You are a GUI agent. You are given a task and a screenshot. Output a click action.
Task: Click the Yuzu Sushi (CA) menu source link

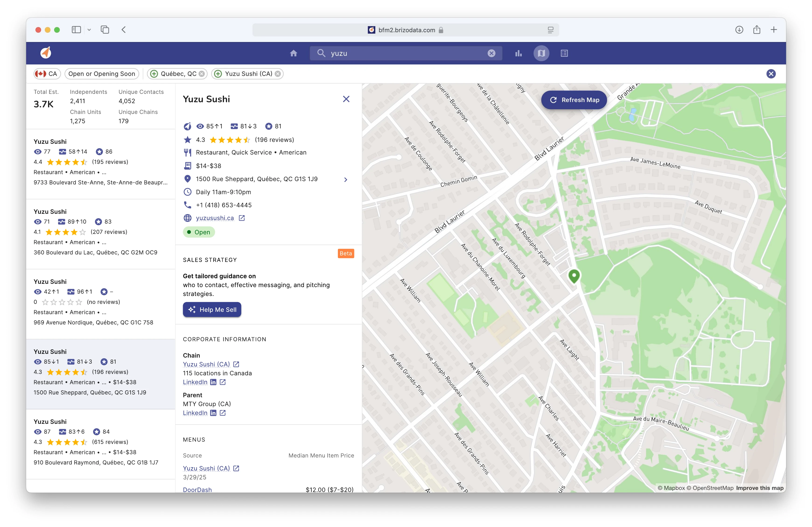click(x=206, y=468)
